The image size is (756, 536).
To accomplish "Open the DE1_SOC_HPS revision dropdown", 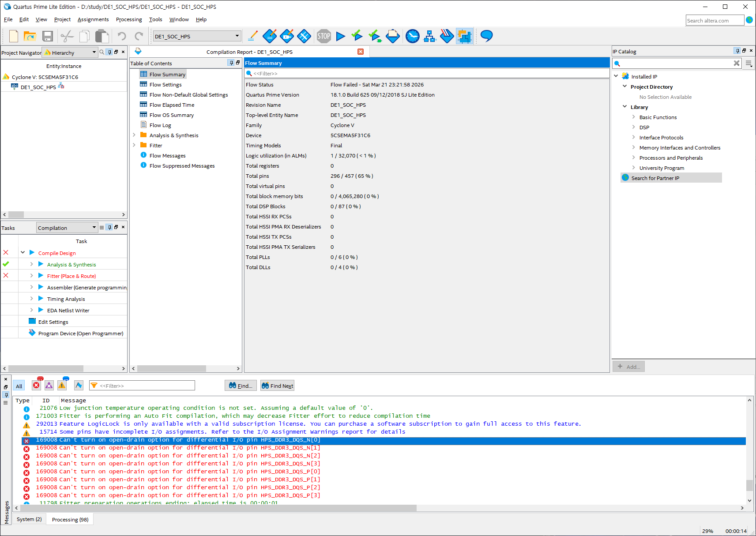I will tap(237, 36).
